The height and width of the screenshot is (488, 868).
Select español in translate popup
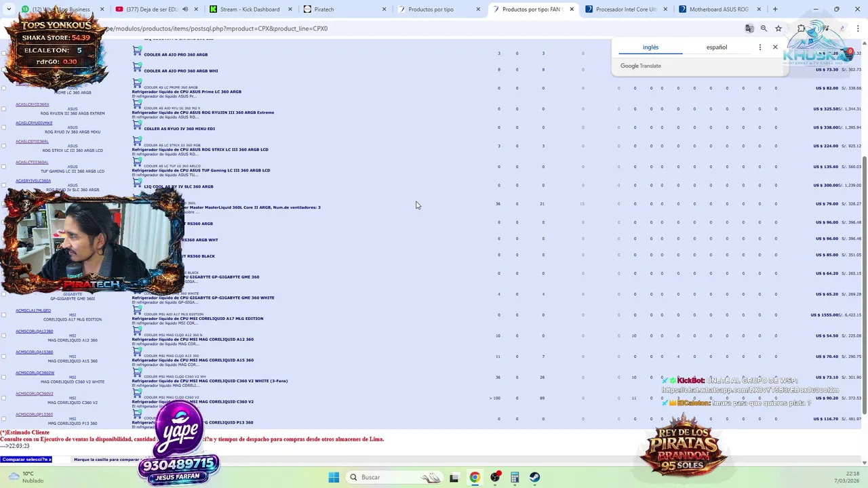click(717, 47)
